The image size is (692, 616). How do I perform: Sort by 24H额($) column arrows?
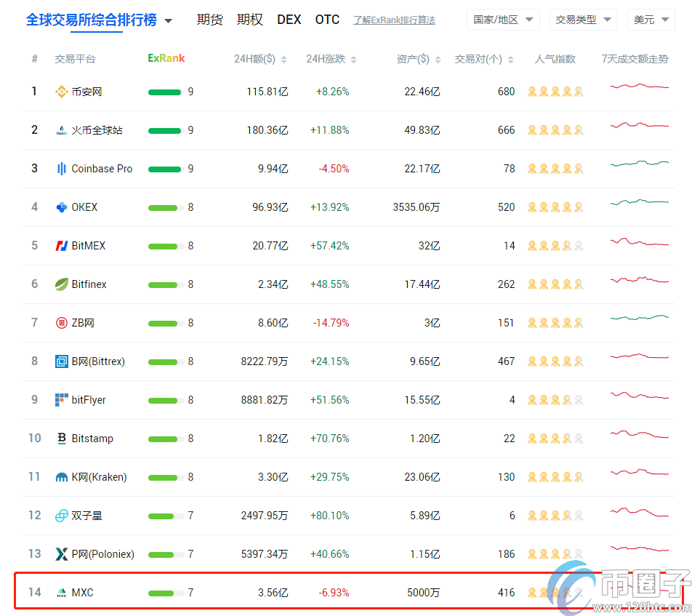(x=283, y=60)
